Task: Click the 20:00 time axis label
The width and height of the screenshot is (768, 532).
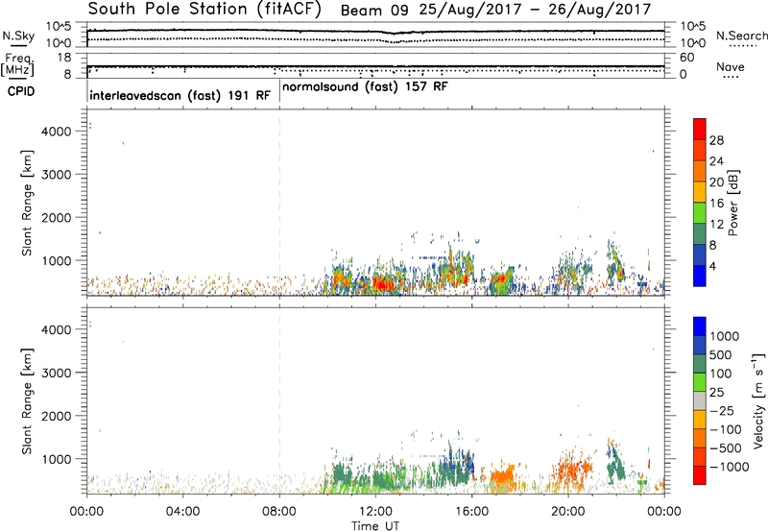Action: click(x=568, y=512)
